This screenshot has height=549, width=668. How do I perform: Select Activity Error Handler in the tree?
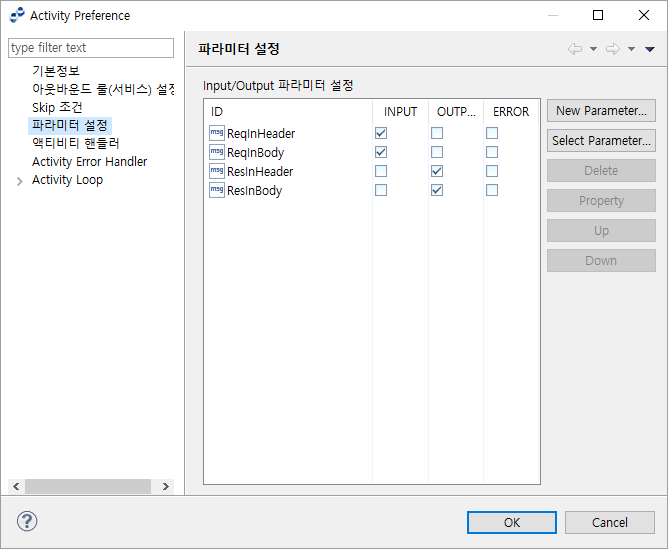[x=89, y=161]
